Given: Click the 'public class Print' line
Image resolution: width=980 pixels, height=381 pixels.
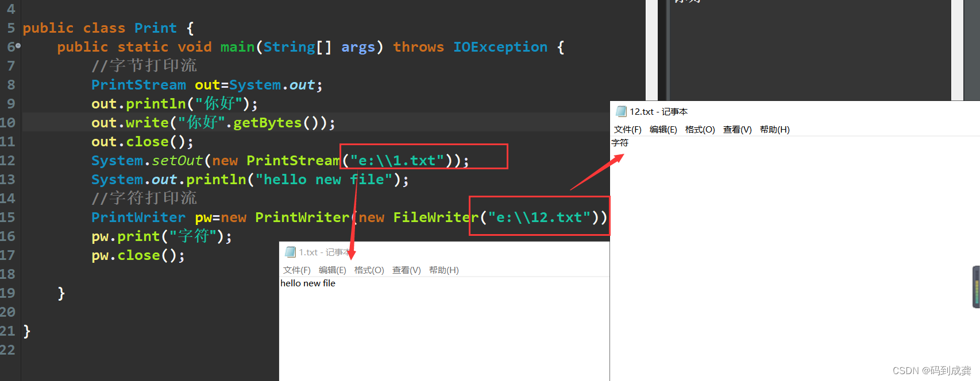Looking at the screenshot, I should click(x=109, y=28).
